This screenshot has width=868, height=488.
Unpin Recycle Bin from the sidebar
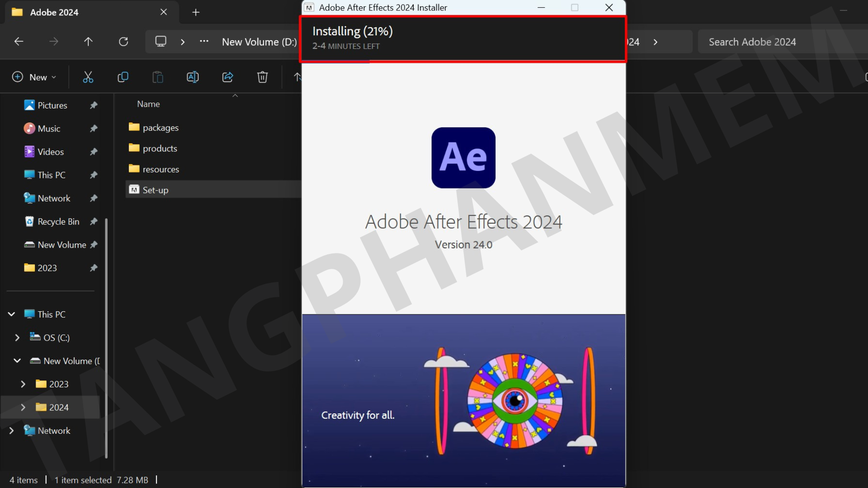pos(94,221)
